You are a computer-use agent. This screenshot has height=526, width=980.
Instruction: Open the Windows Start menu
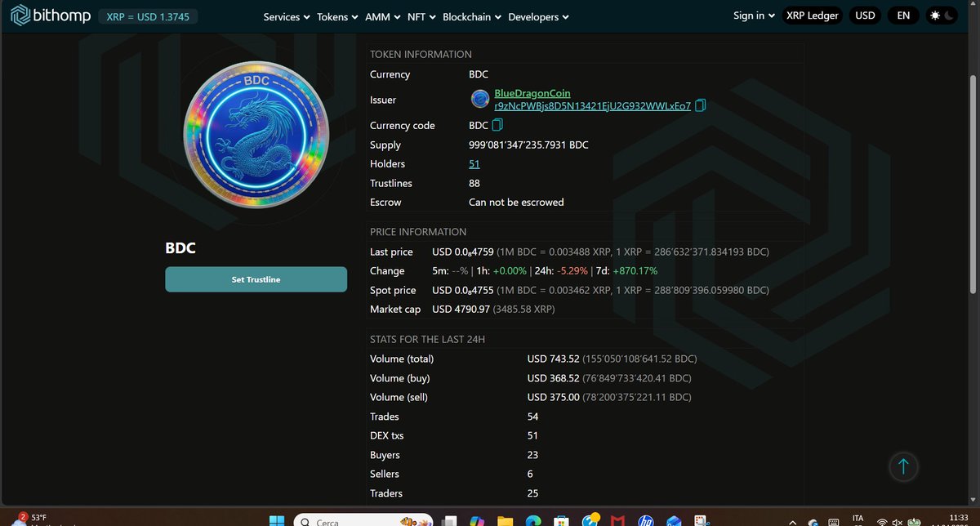point(277,520)
